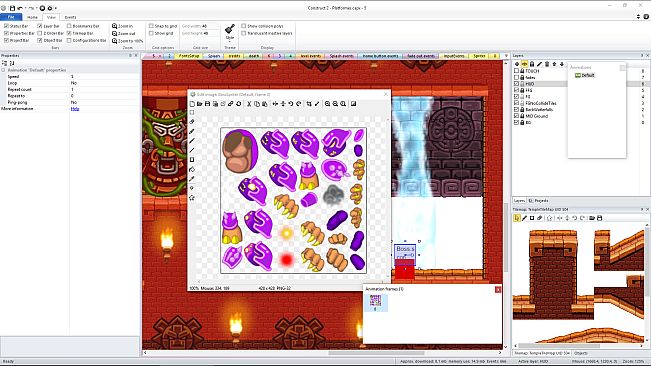Click the Zoom out ribbon button
Image resolution: width=651 pixels, height=366 pixels.
pyautogui.click(x=124, y=33)
